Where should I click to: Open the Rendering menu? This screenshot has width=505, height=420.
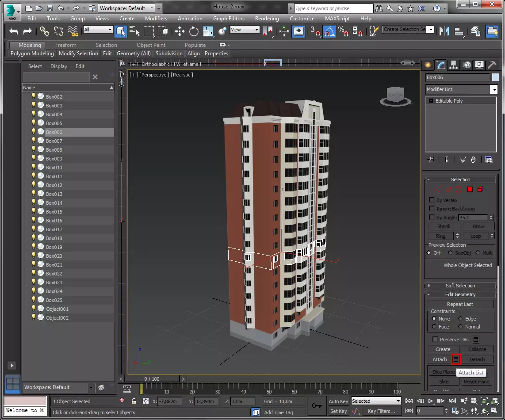[267, 19]
